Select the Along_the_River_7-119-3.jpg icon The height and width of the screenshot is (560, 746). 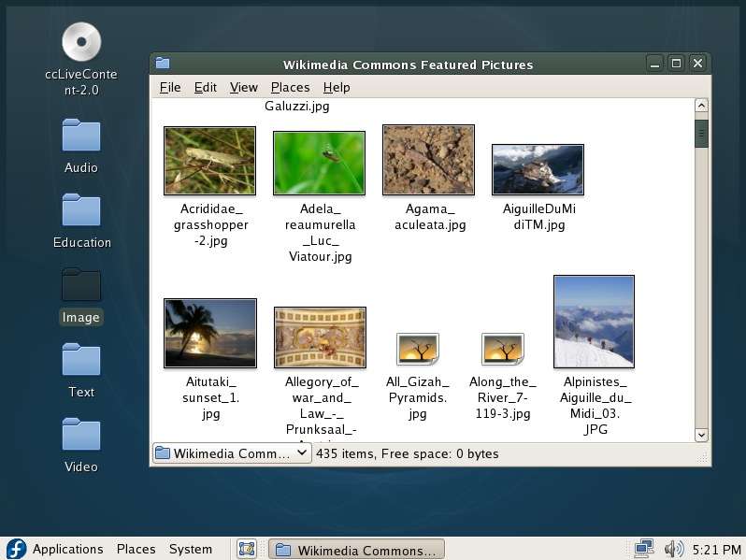pos(503,350)
